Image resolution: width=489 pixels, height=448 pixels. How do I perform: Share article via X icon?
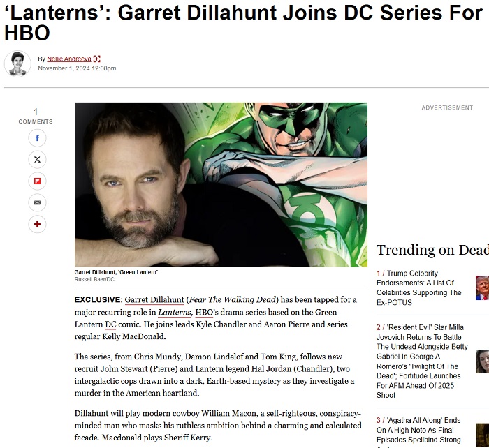[37, 160]
